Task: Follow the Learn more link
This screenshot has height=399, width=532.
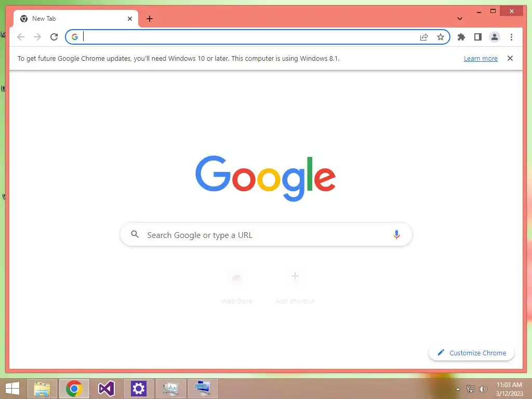Action: pyautogui.click(x=481, y=58)
